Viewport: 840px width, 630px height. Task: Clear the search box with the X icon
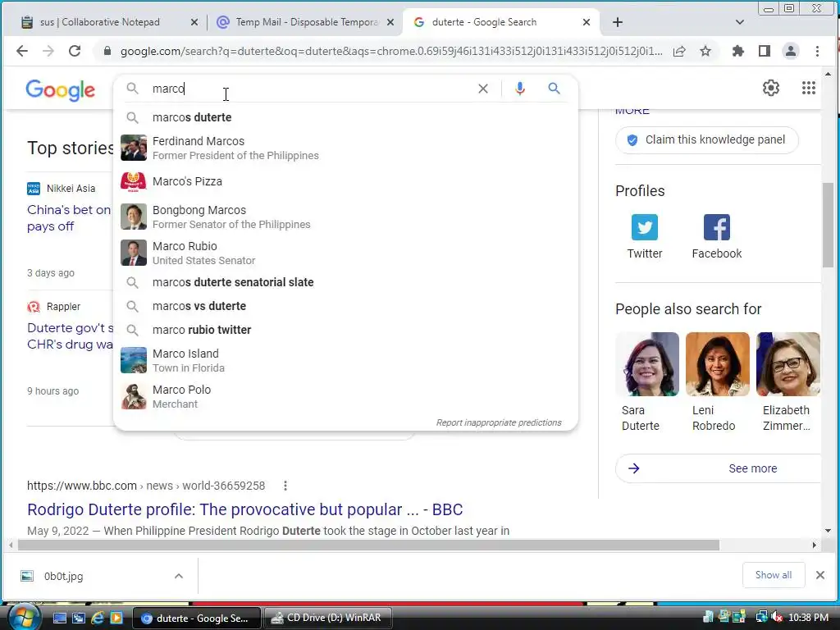point(482,89)
